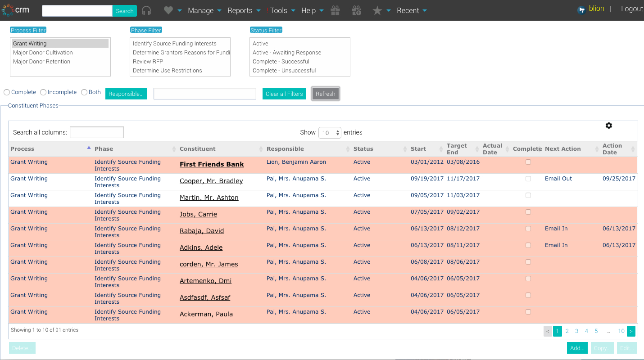Screen dimensions: 644x360
Task: Click the Search all columns field
Action: (97, 132)
